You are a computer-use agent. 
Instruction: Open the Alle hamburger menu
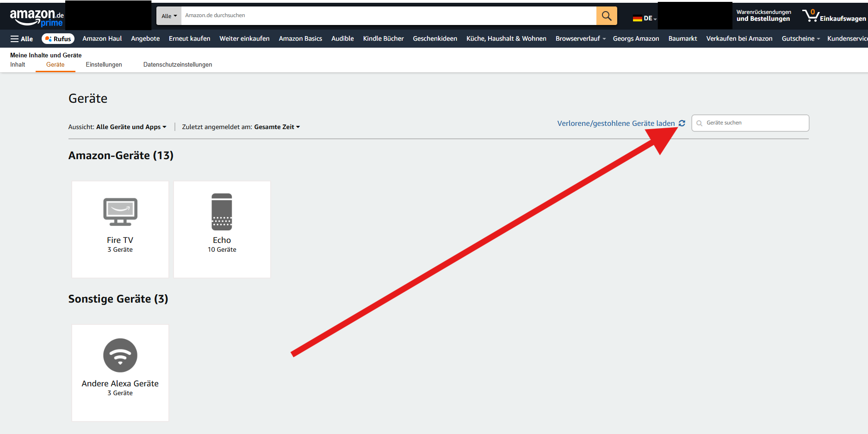tap(22, 39)
